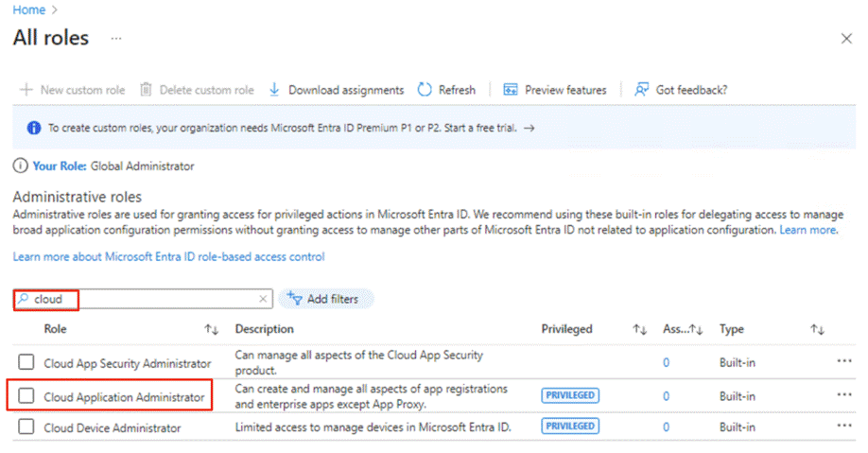
Task: Click New custom role toolbar item
Action: coord(72,90)
